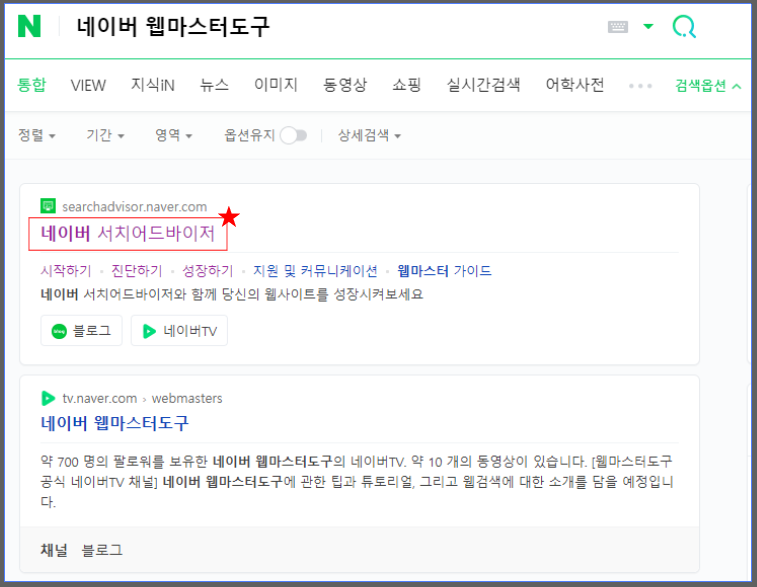Open the 기간 dropdown

point(105,135)
